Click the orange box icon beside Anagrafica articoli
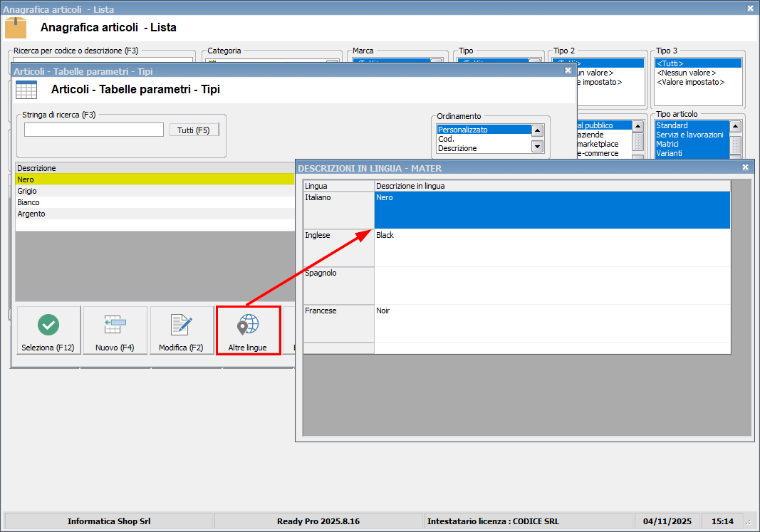The height and width of the screenshot is (532, 760). pos(16,28)
